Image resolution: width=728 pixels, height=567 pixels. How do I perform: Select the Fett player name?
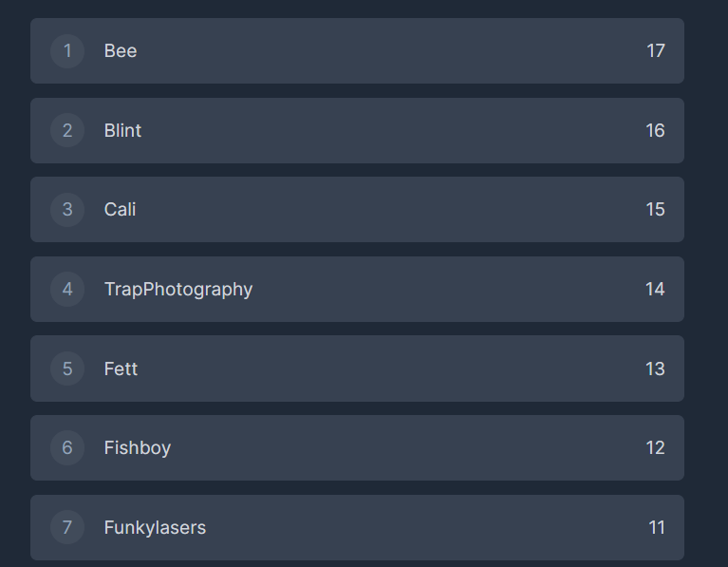pos(121,369)
